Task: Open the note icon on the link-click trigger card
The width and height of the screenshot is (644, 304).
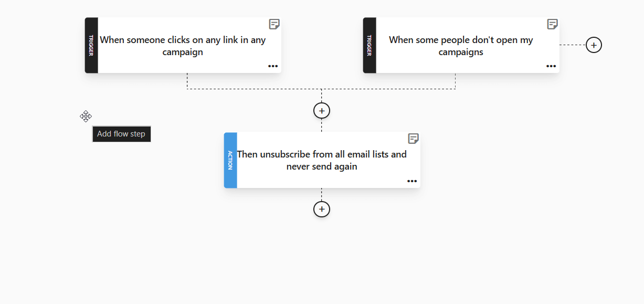Action: click(274, 24)
